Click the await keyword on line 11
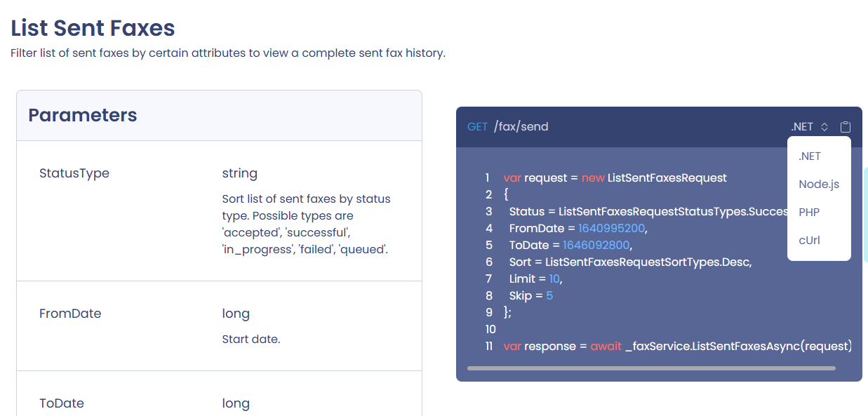Image resolution: width=868 pixels, height=416 pixels. [x=606, y=346]
